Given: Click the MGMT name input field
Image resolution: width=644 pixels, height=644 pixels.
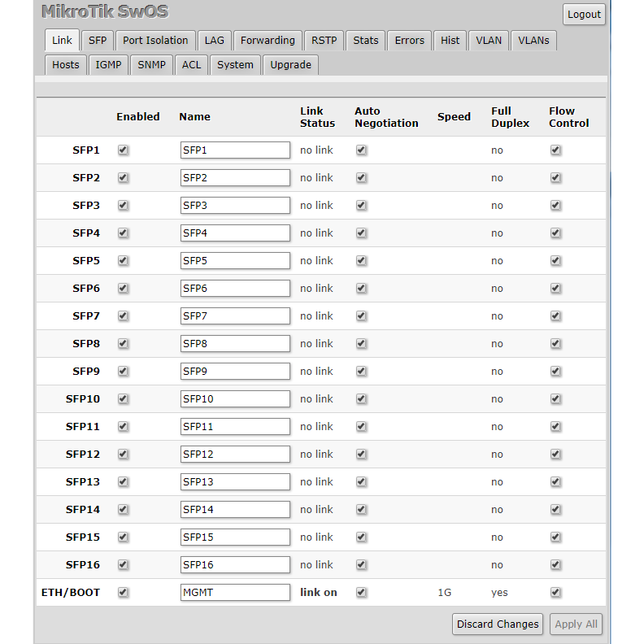Looking at the screenshot, I should point(235,593).
